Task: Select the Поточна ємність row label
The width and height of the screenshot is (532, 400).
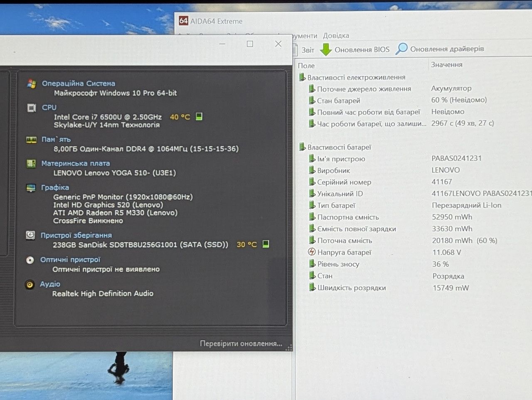Action: tap(345, 240)
